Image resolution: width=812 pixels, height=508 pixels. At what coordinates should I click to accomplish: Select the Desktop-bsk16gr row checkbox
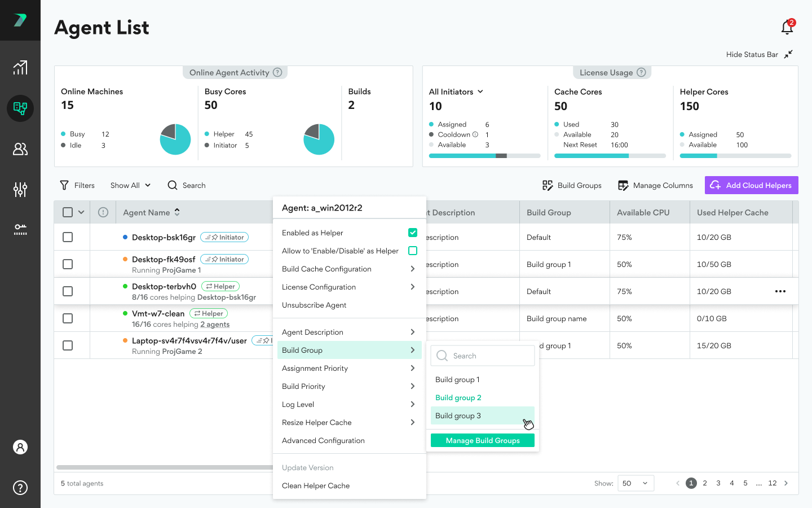tap(68, 237)
